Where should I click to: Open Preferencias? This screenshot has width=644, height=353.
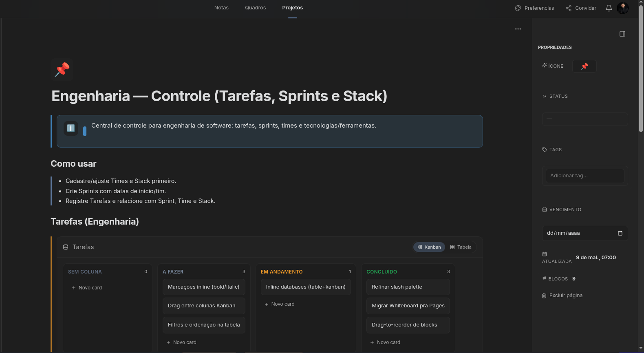(x=534, y=8)
